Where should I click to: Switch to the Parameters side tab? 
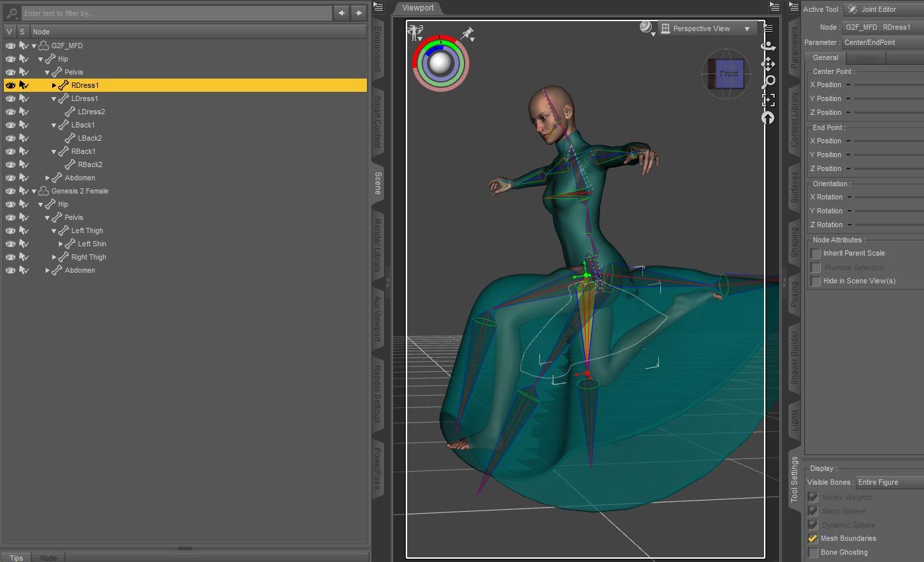794,47
